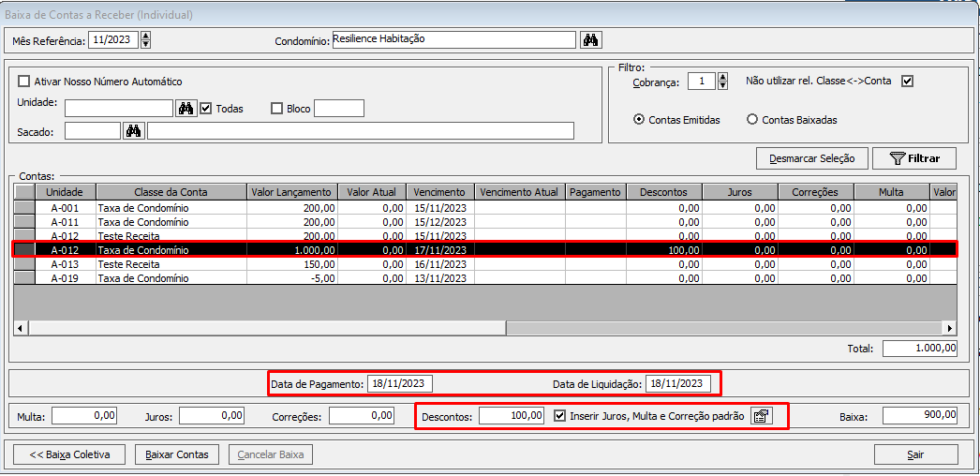980x476 pixels.
Task: Open the Condomínio search binoculars icon
Action: [x=590, y=40]
